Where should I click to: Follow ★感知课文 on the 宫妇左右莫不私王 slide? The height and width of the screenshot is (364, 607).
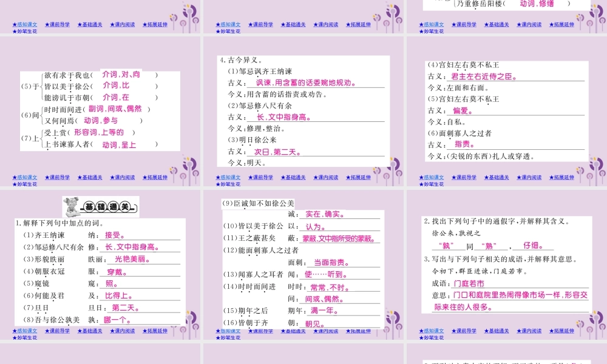coord(431,178)
